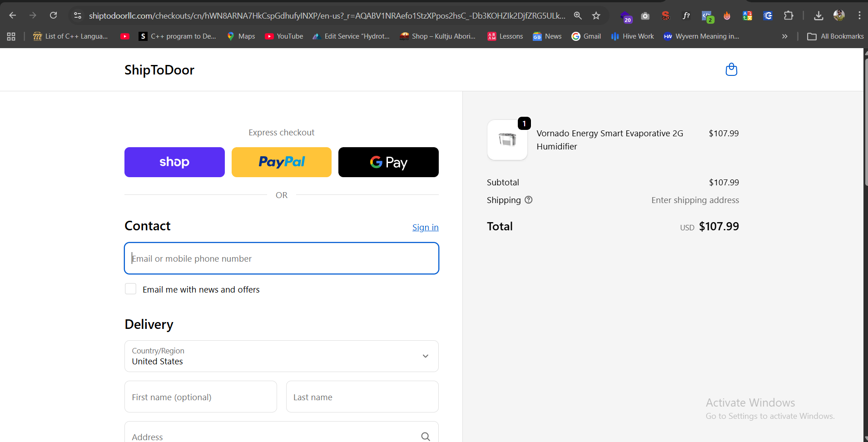Open the Gmail bookmark
The width and height of the screenshot is (868, 442).
[586, 36]
